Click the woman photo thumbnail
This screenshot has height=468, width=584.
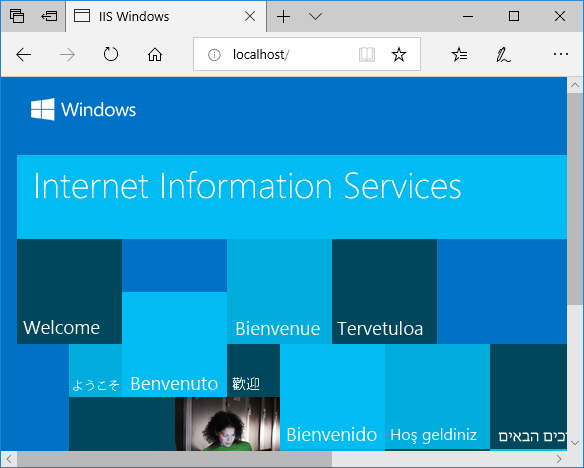[x=228, y=424]
